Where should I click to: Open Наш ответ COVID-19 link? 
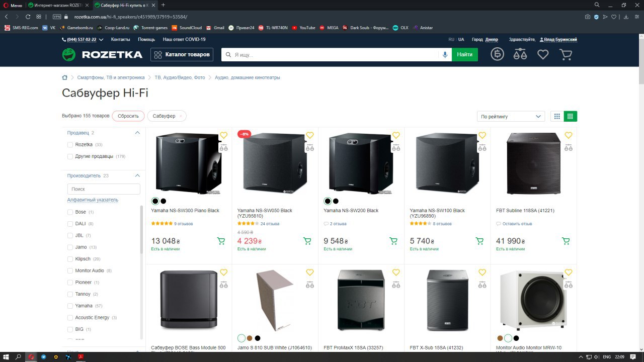(x=184, y=39)
